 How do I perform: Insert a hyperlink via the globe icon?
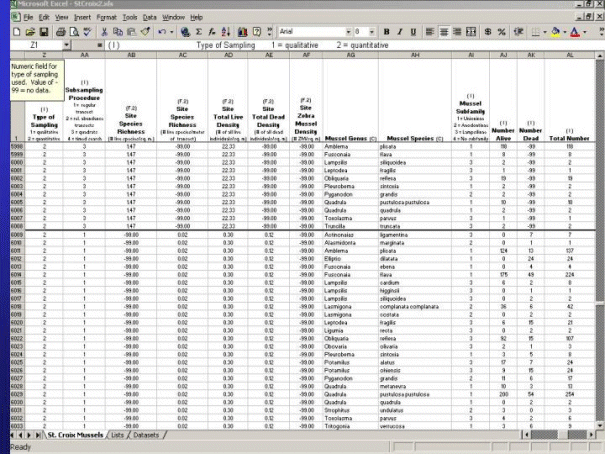point(185,32)
